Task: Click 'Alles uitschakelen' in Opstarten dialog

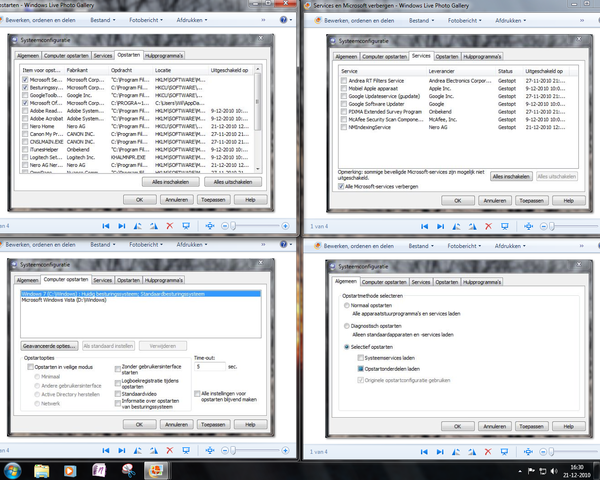Action: pos(233,182)
